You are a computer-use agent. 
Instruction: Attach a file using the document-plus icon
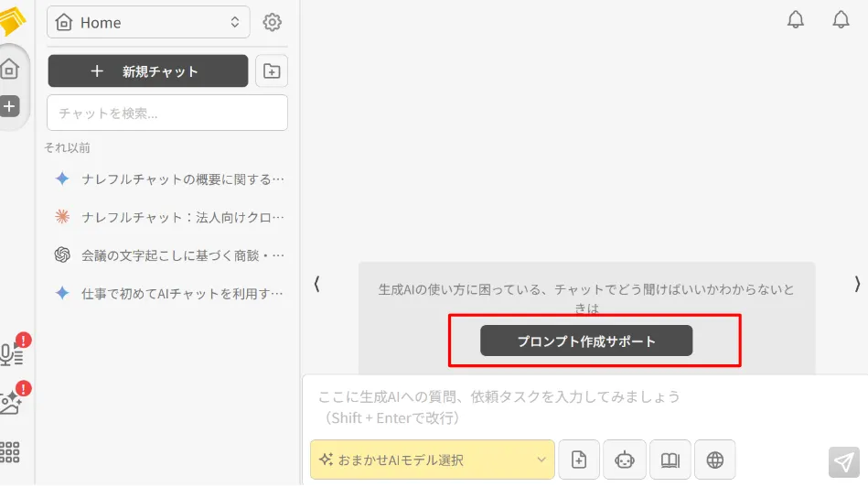click(579, 460)
